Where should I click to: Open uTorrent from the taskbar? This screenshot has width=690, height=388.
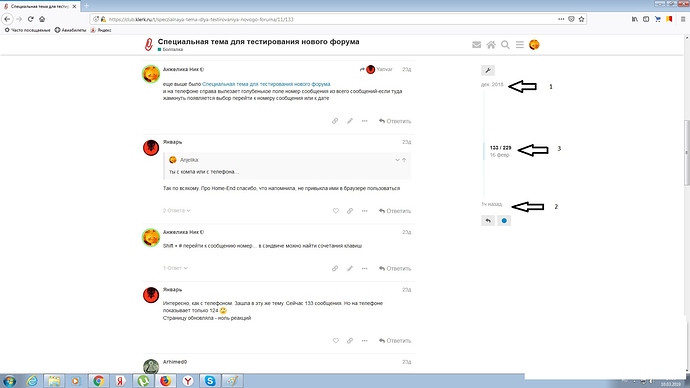143,381
